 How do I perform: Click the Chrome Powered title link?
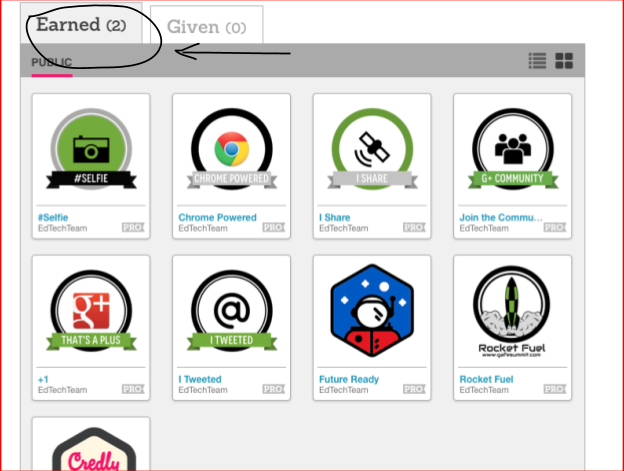pyautogui.click(x=217, y=218)
